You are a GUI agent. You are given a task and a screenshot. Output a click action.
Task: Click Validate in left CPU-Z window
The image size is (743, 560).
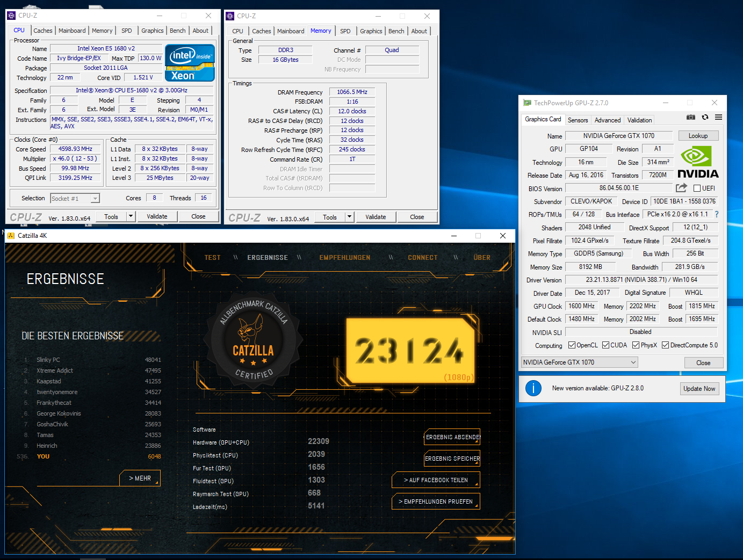(157, 216)
